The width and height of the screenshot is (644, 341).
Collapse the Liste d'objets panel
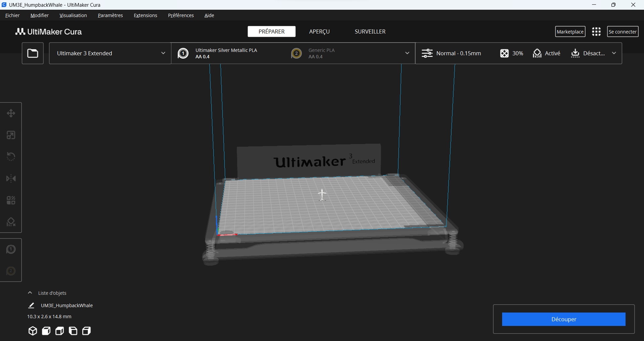[30, 293]
